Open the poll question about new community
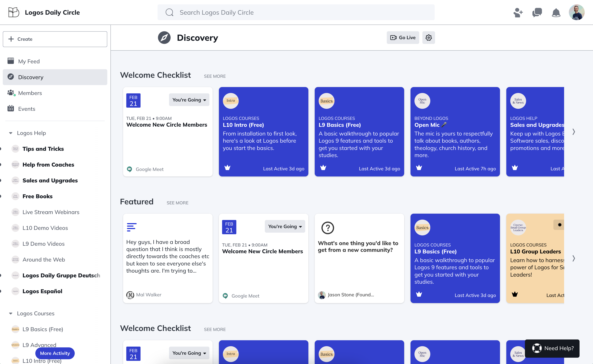Image resolution: width=593 pixels, height=364 pixels. point(358,246)
